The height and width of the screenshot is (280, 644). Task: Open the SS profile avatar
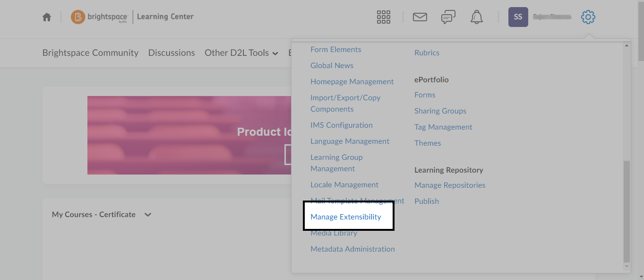pyautogui.click(x=518, y=17)
